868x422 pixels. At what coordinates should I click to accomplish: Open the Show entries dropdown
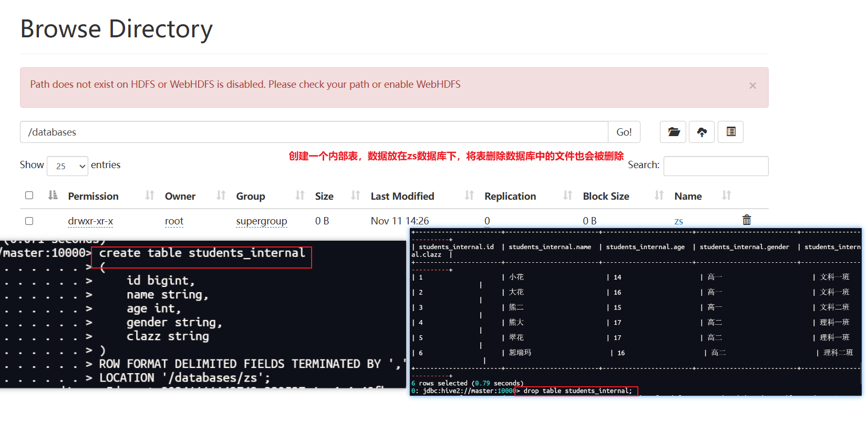point(67,166)
